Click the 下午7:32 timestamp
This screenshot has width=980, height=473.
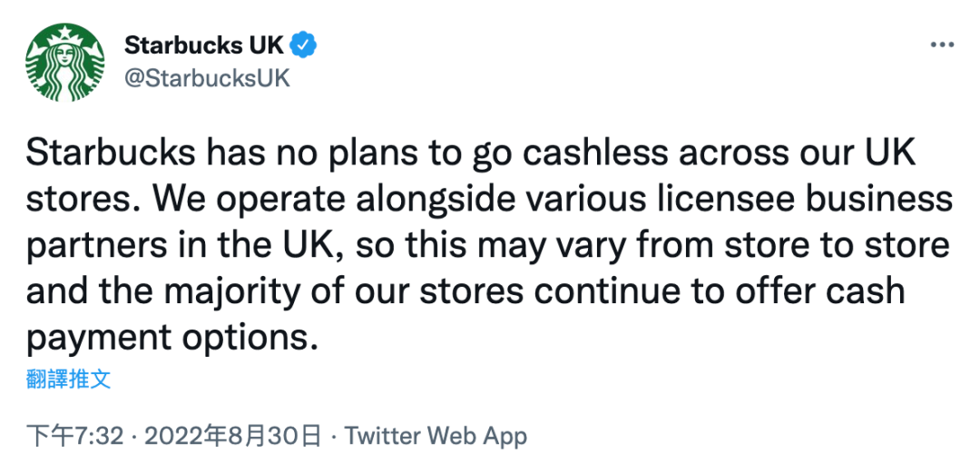pos(73,437)
